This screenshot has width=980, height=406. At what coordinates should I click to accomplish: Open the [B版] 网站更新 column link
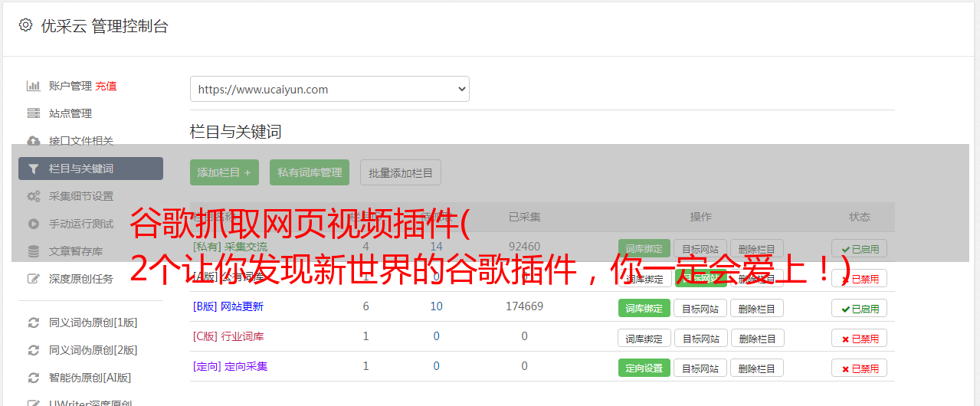tap(228, 306)
